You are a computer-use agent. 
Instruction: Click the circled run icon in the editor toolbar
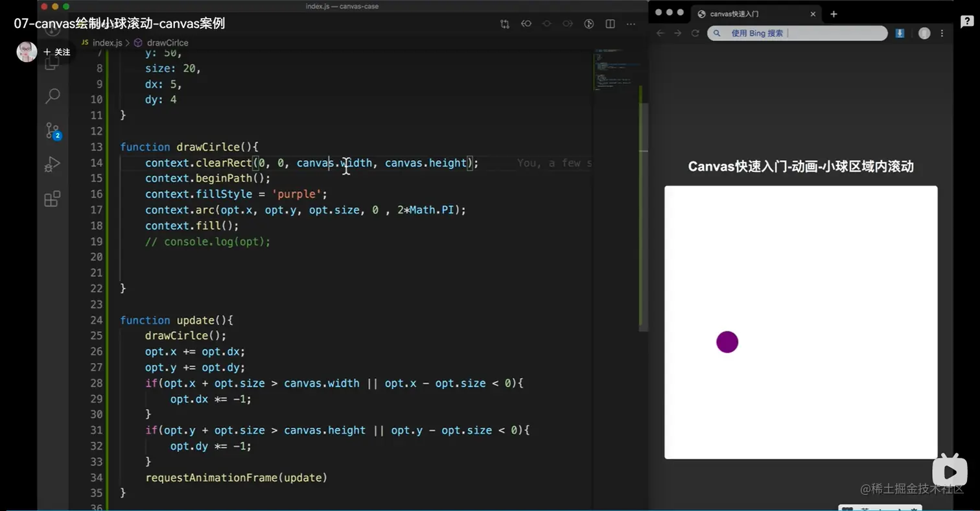[x=589, y=24]
